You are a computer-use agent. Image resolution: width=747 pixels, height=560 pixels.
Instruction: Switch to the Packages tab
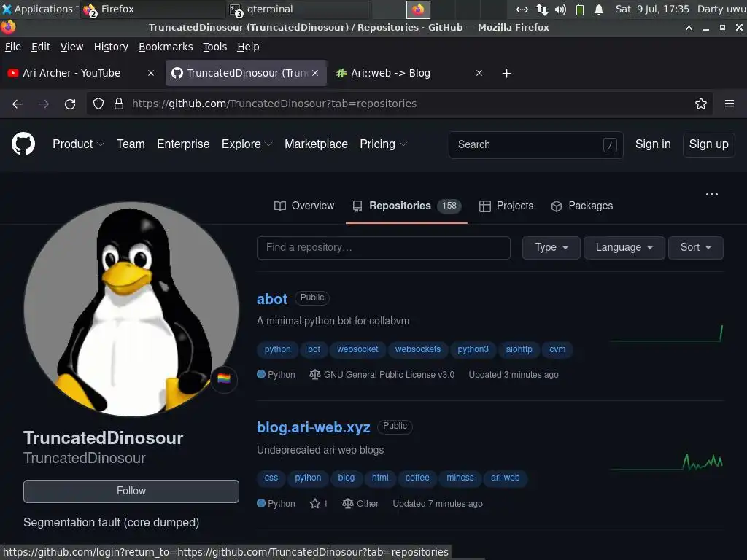581,206
